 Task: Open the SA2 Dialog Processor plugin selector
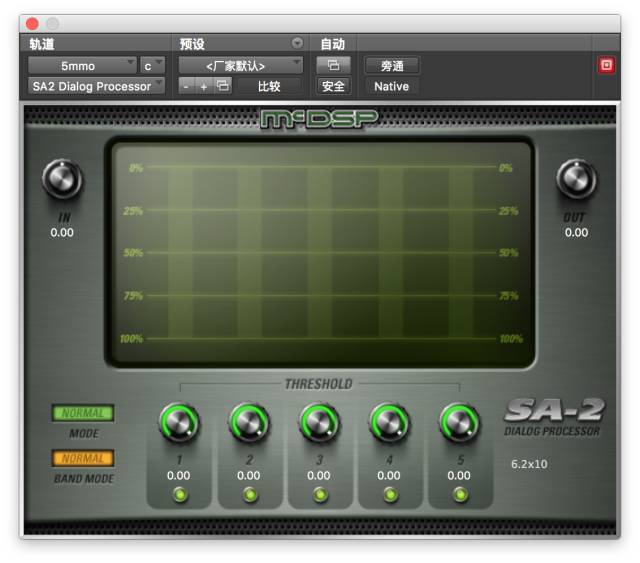pyautogui.click(x=96, y=86)
